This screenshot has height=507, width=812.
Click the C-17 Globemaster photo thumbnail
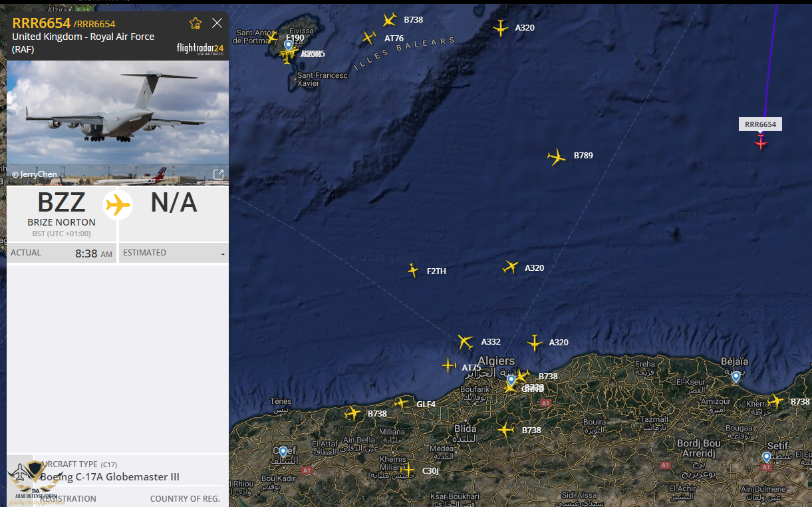118,123
